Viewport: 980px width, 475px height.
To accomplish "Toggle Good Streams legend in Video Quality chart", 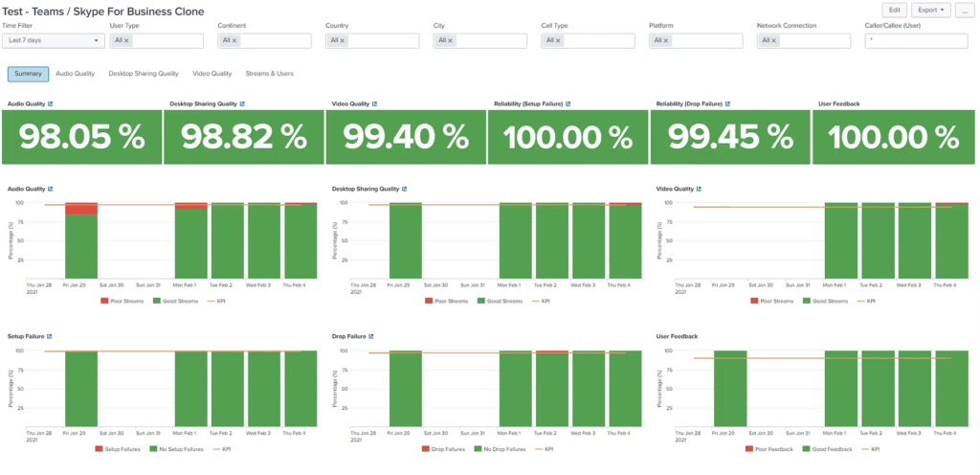I will click(x=824, y=302).
